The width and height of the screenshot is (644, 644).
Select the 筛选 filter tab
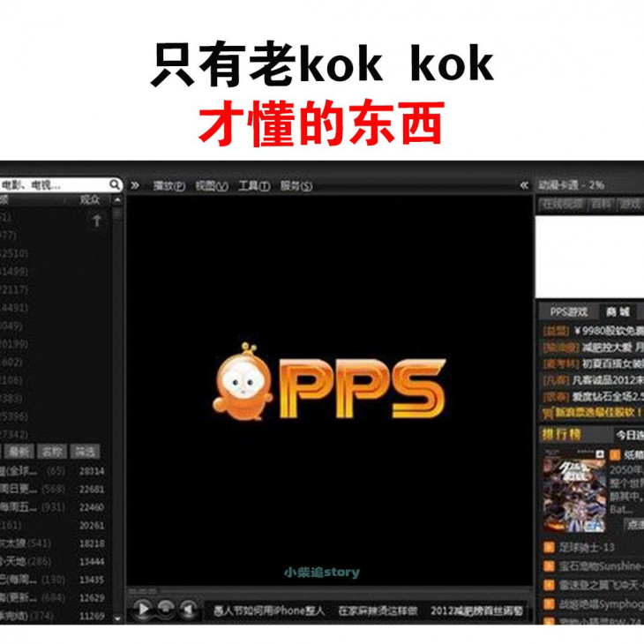coord(85,452)
